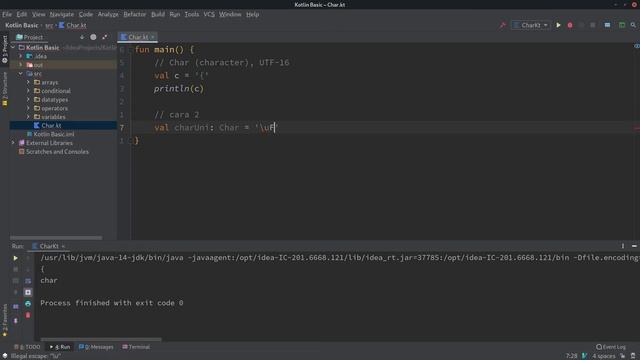Click the status bar message icon at bottom-left
The width and height of the screenshot is (640, 360).
point(4,356)
